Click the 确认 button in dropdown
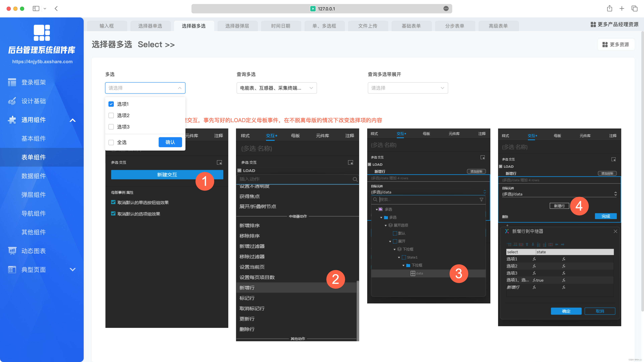Image resolution: width=644 pixels, height=362 pixels. (170, 142)
